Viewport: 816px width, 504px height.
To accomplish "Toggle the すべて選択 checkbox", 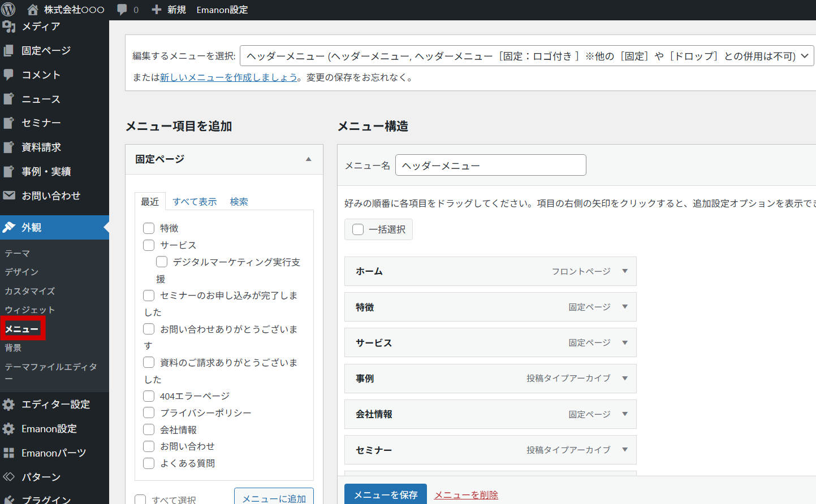I will pyautogui.click(x=140, y=499).
